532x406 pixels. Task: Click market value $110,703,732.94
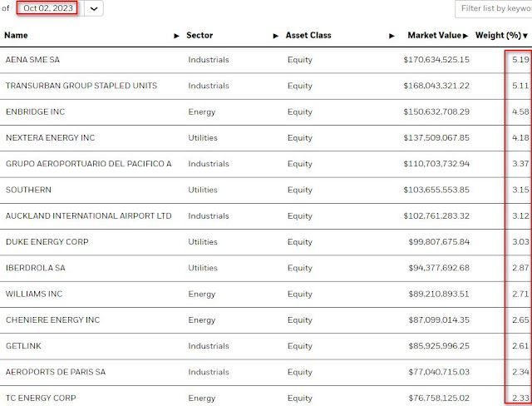click(436, 164)
